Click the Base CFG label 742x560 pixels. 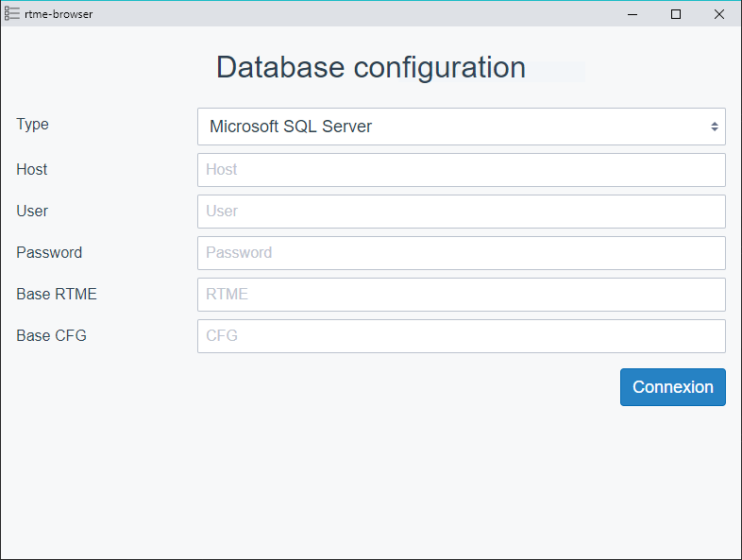[x=51, y=335]
